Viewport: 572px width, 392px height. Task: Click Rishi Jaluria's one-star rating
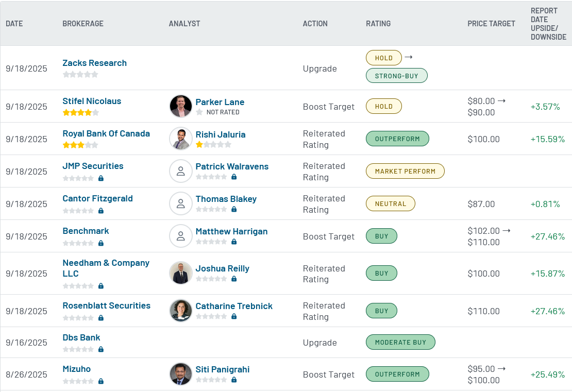pyautogui.click(x=213, y=144)
